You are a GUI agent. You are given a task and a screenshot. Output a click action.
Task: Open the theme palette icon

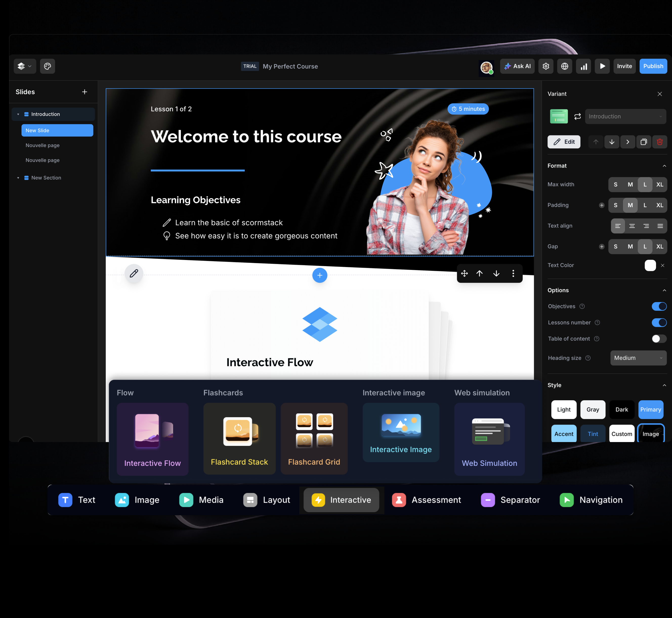(48, 66)
